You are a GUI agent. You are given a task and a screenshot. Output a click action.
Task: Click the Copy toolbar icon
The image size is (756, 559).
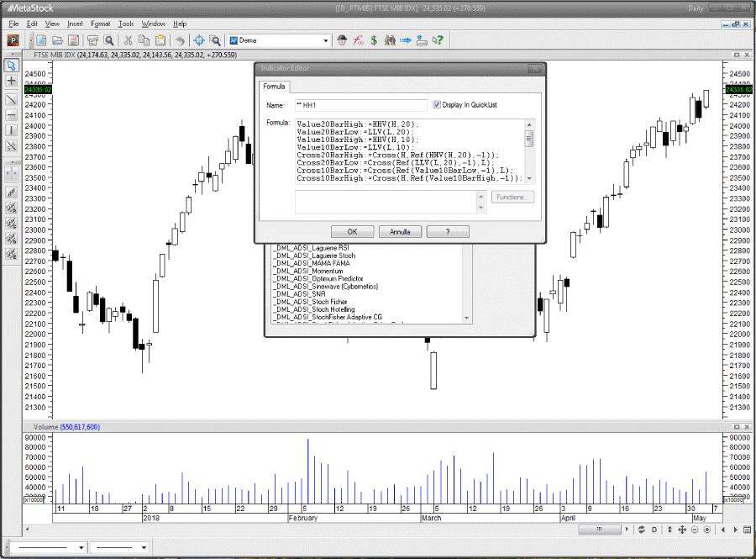point(144,40)
